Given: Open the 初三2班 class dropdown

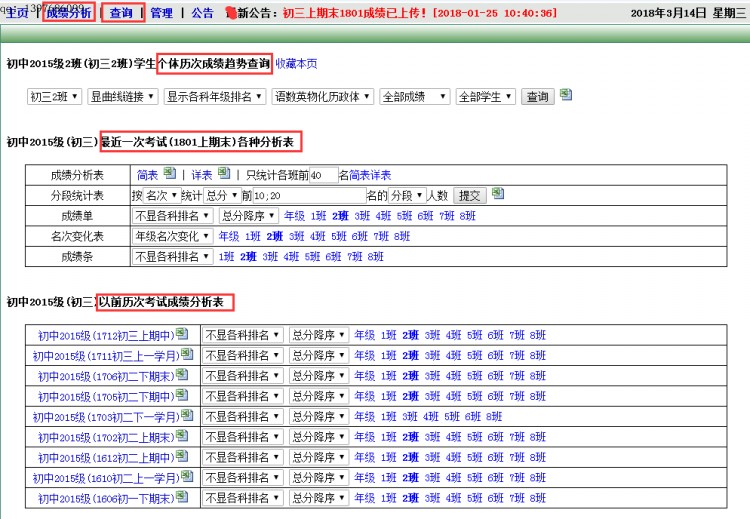Looking at the screenshot, I should click(x=55, y=97).
